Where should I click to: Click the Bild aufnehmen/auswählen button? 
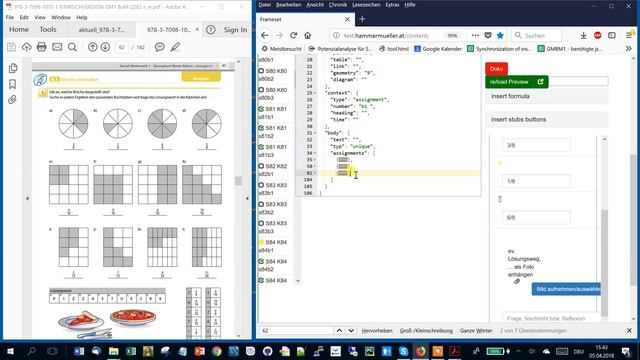pos(566,289)
